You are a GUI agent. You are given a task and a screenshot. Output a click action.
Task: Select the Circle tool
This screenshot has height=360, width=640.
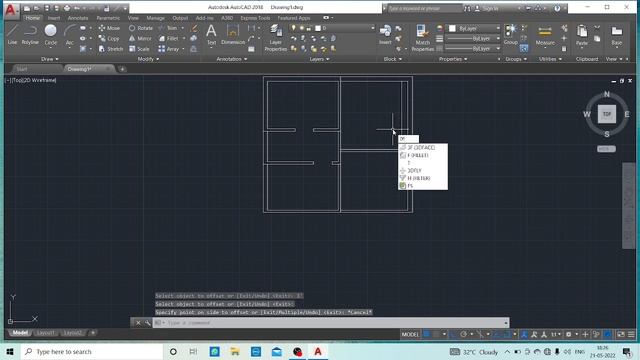(51, 35)
